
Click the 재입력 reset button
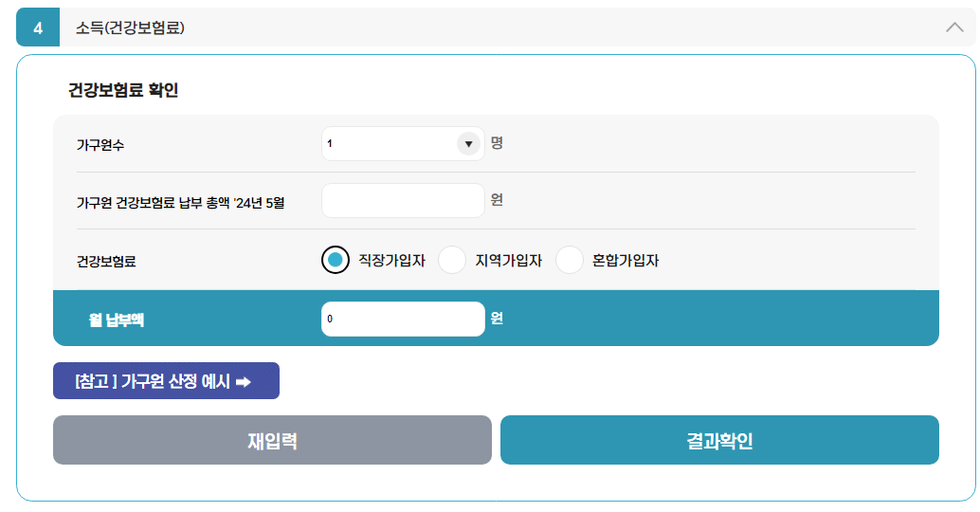[x=273, y=440]
